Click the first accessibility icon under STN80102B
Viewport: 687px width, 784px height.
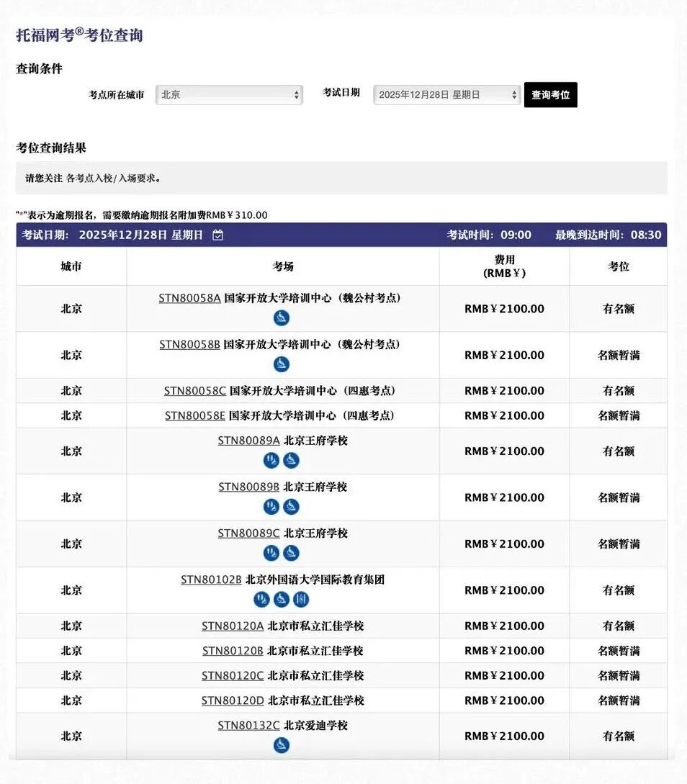click(262, 598)
